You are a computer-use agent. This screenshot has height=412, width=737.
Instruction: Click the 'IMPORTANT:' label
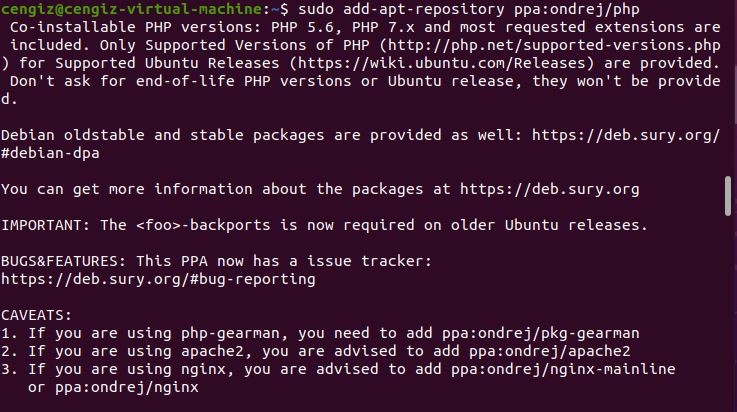click(46, 225)
